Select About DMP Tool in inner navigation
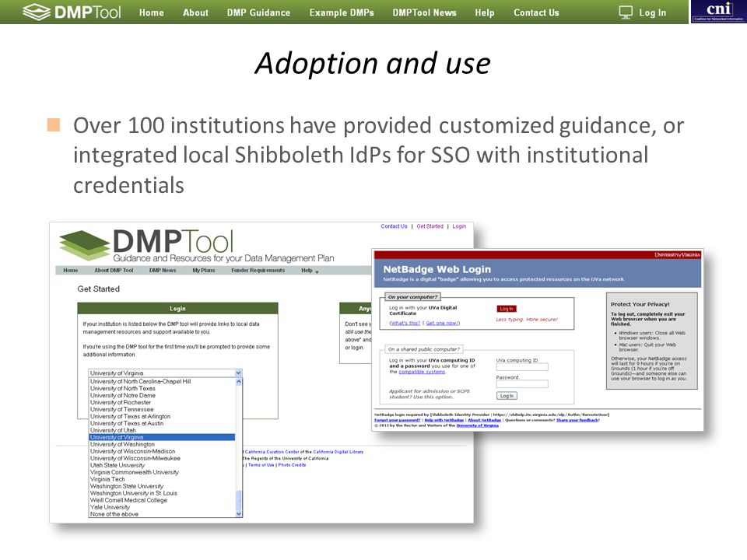This screenshot has height=560, width=747. [x=114, y=270]
